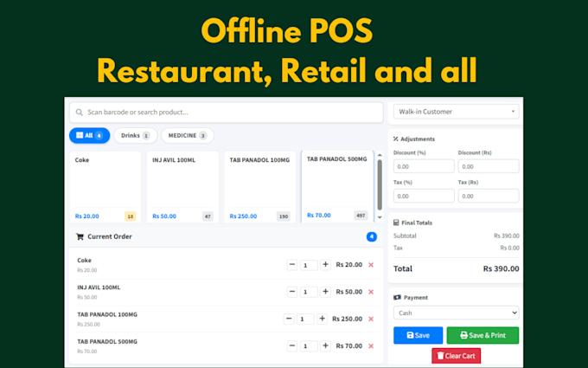The height and width of the screenshot is (368, 588).
Task: Click the Discount (%) input field
Action: 424,166
